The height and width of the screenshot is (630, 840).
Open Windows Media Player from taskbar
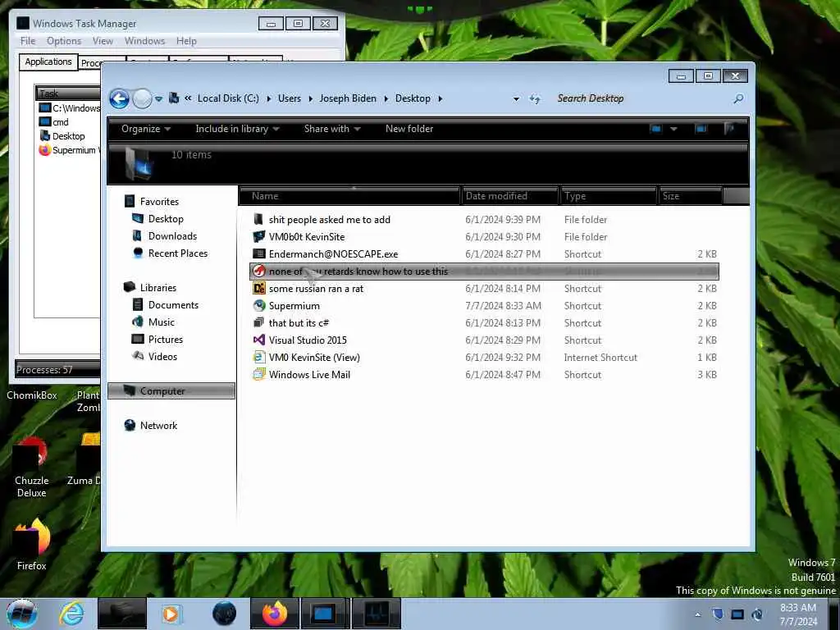(171, 614)
